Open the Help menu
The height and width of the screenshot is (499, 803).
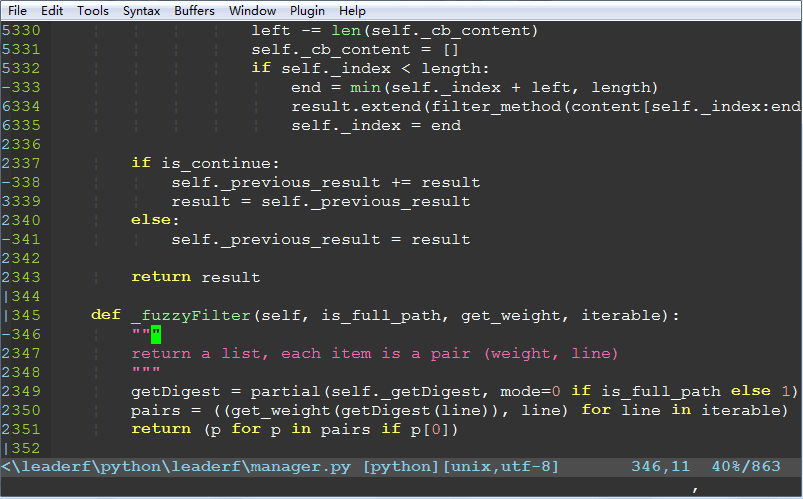click(x=352, y=11)
